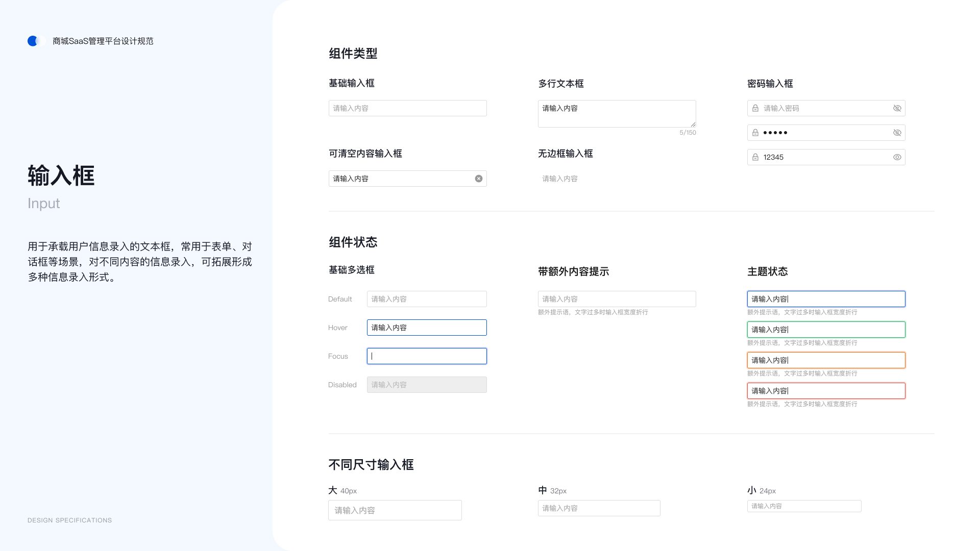Image resolution: width=980 pixels, height=551 pixels.
Task: Click the 基础多选框 label
Action: [352, 270]
